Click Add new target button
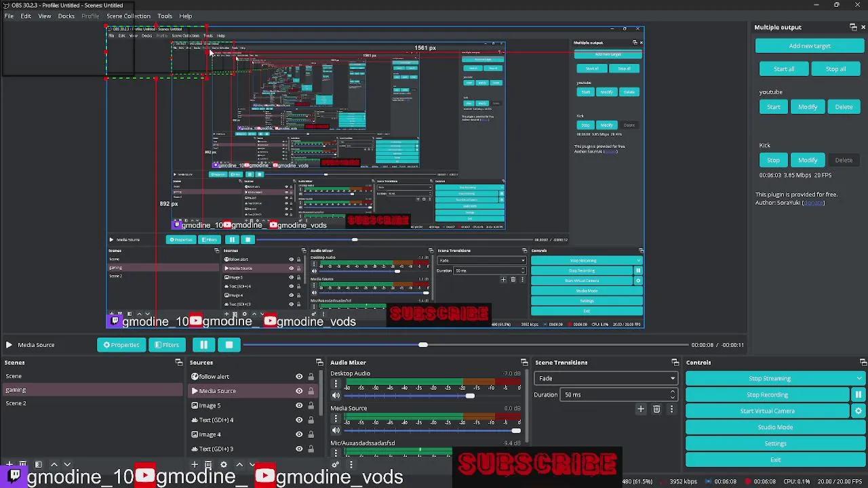Screen dimensions: 868x488 pyautogui.click(x=810, y=46)
